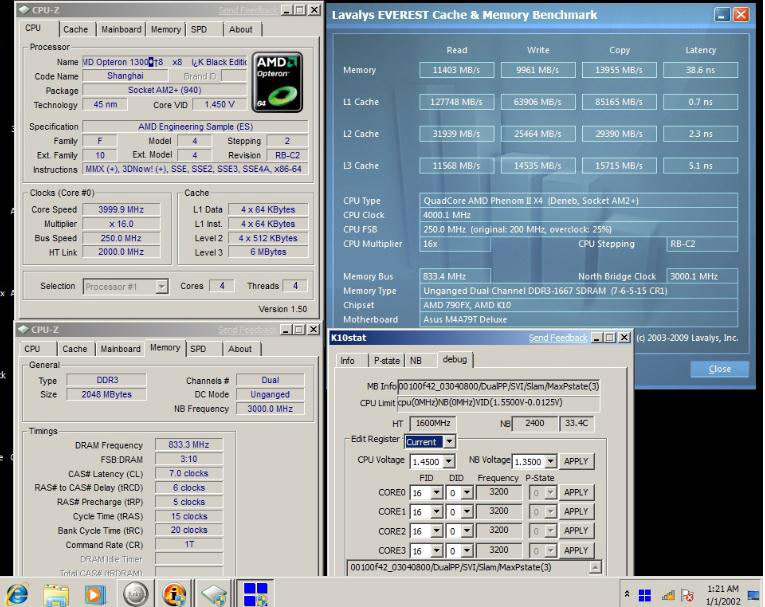The width and height of the screenshot is (765, 607).
Task: Click the muted volume tray icon
Action: 688,595
